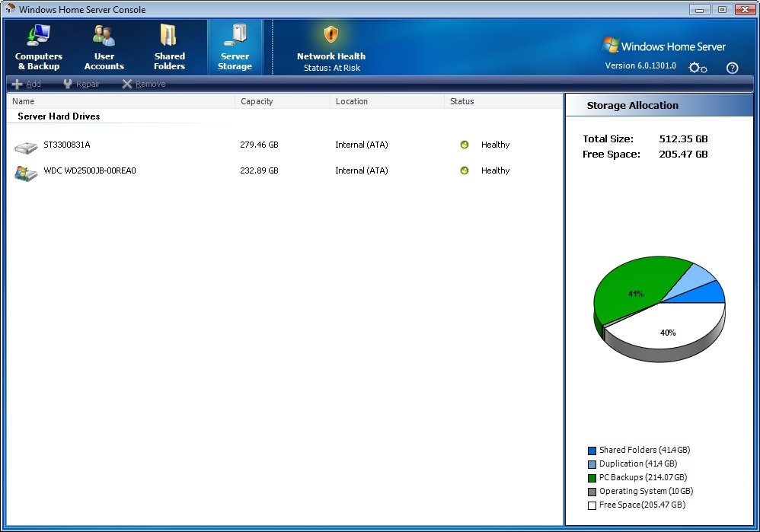The width and height of the screenshot is (760, 532).
Task: Click the ST3300831A green healthy status indicator
Action: (x=465, y=145)
